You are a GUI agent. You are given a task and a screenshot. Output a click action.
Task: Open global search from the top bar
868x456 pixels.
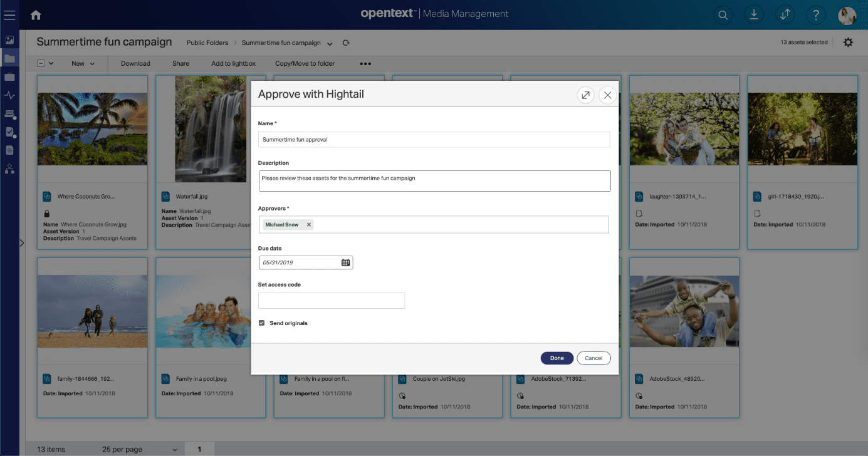click(x=723, y=14)
